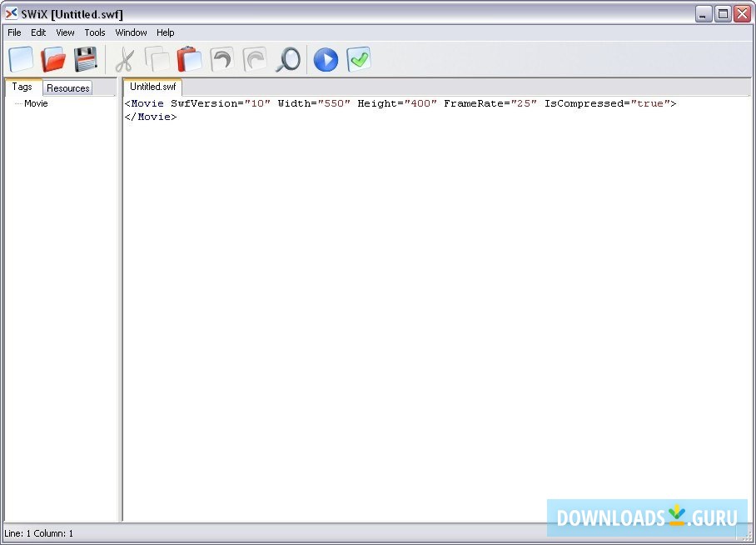Switch to the Tags tab
The image size is (756, 545).
[x=22, y=87]
